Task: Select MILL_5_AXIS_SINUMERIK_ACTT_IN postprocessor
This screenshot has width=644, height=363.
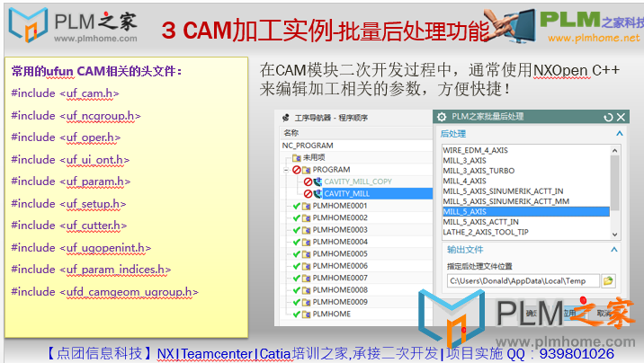Action: (503, 191)
